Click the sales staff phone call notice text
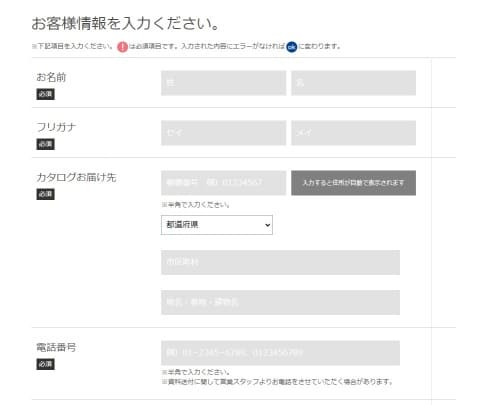 (x=277, y=382)
